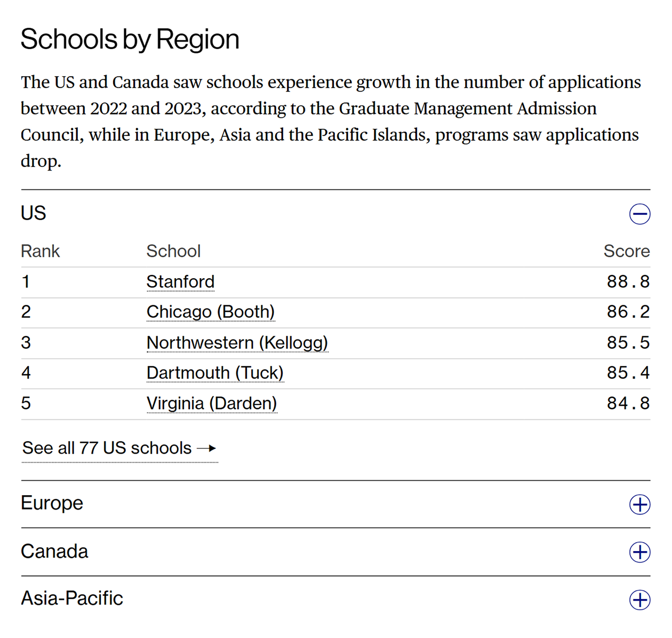The width and height of the screenshot is (672, 638).
Task: Open the Stanford school link
Action: click(180, 281)
